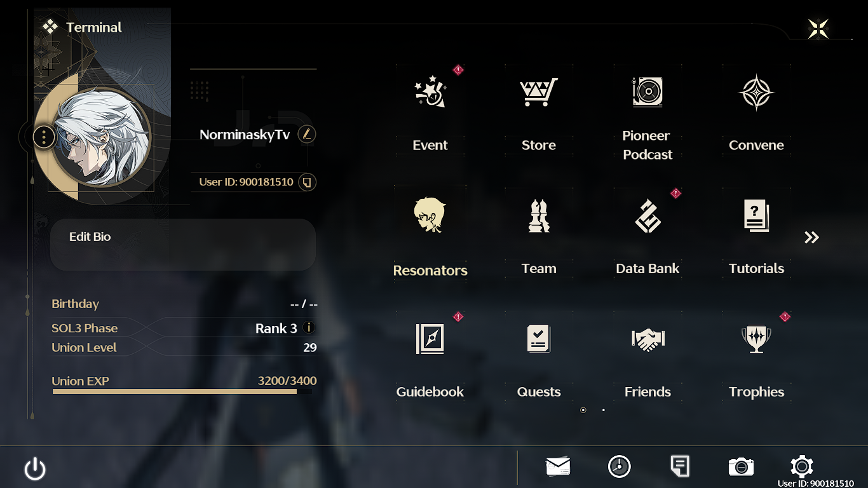868x488 pixels.
Task: Open the Event menu icon
Action: [430, 92]
